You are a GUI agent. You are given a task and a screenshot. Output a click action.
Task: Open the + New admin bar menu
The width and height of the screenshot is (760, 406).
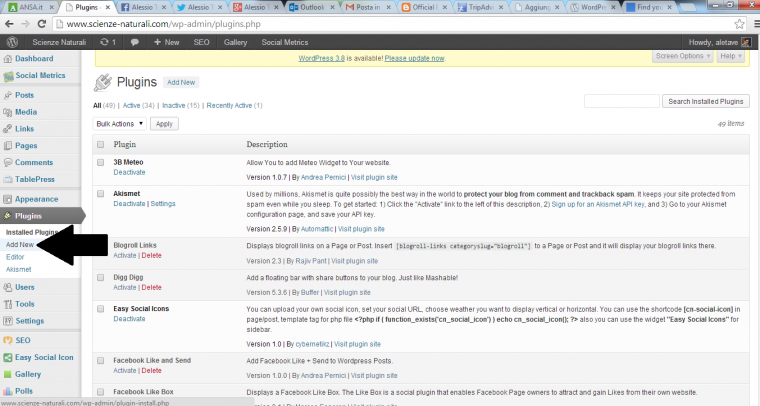point(166,42)
